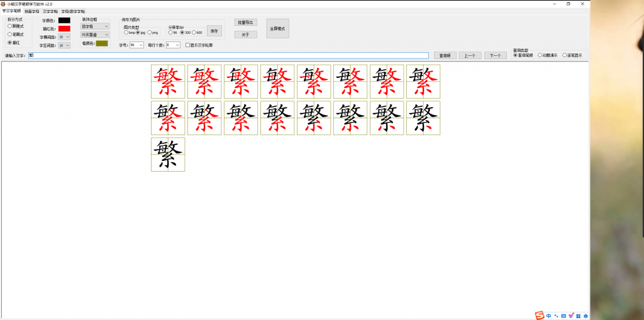
Task: Open the Sogou four-squares toolbox icon
Action: 579,316
